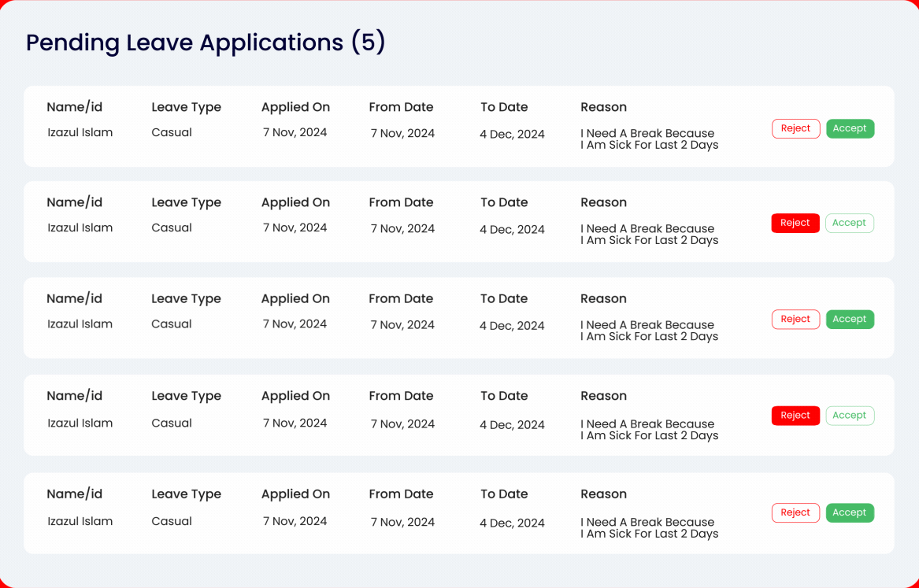This screenshot has width=919, height=588.
Task: Select Izazul Islam name in third application
Action: [80, 324]
